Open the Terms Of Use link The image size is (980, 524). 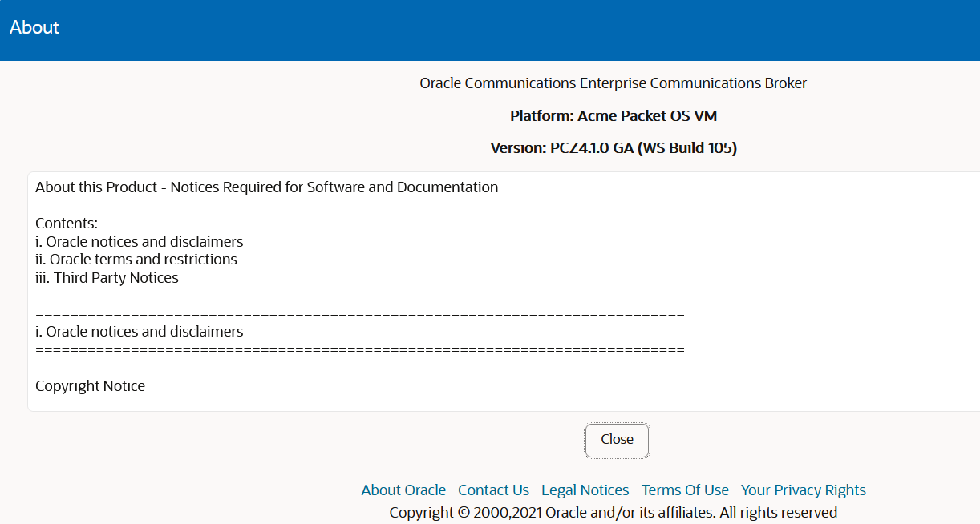[x=685, y=490]
